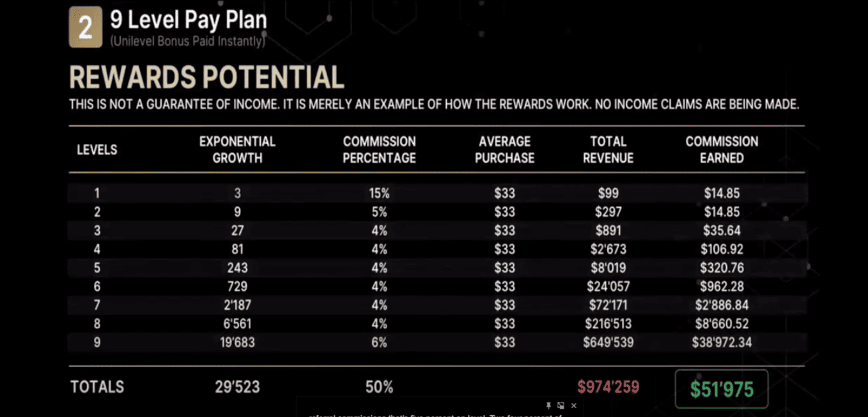Click the $38'972.34 commission earned value
Screen dimensions: 868x417
click(722, 342)
